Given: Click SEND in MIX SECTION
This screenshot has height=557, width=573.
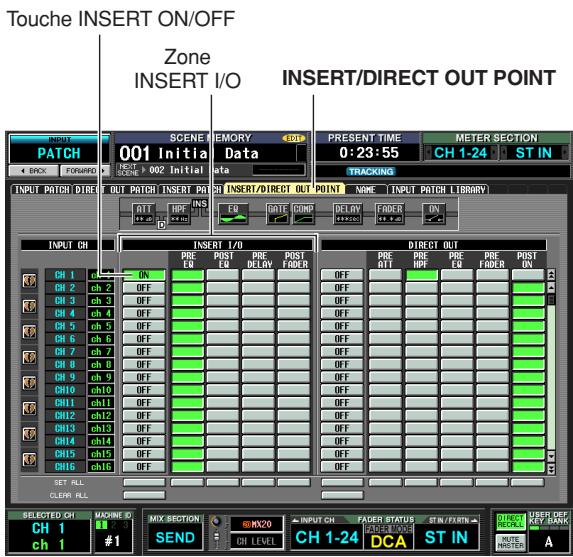Looking at the screenshot, I should click(175, 537).
